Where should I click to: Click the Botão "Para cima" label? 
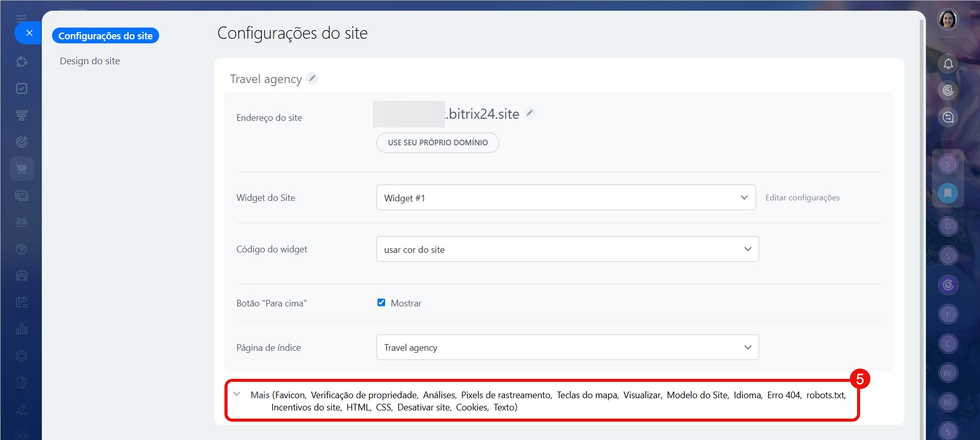(x=271, y=303)
